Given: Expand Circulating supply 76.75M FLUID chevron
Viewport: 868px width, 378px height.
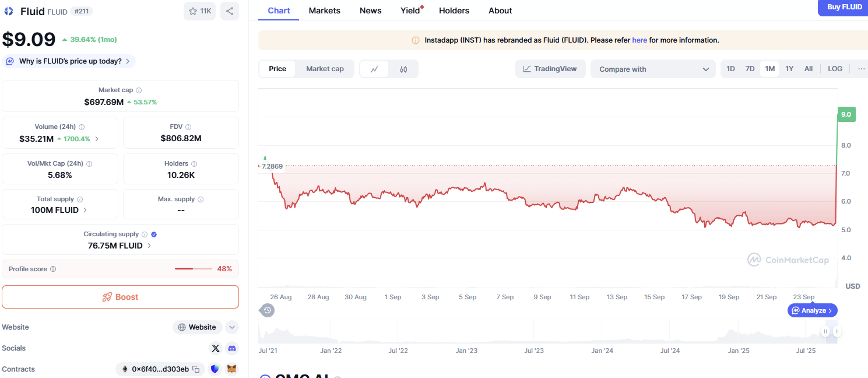Looking at the screenshot, I should pyautogui.click(x=149, y=246).
